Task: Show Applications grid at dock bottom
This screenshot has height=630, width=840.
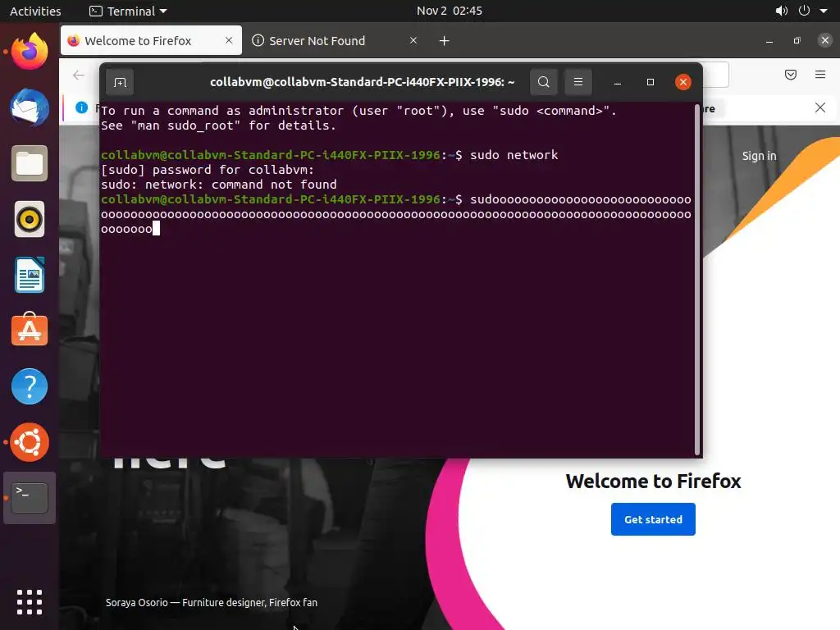Action: (30, 602)
